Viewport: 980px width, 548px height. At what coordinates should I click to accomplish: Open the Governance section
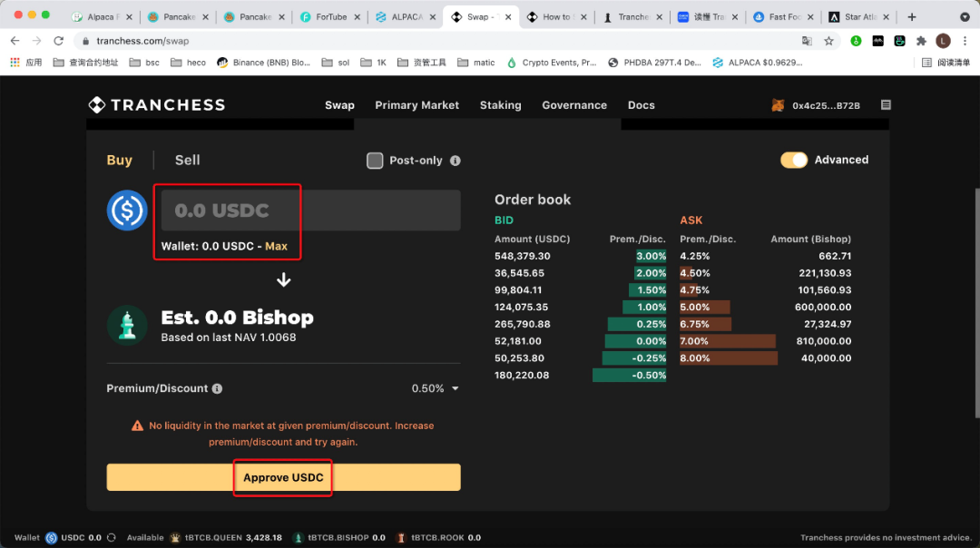tap(574, 105)
